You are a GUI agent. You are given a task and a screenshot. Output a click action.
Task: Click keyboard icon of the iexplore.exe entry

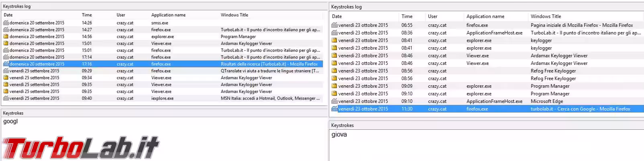tap(6, 98)
